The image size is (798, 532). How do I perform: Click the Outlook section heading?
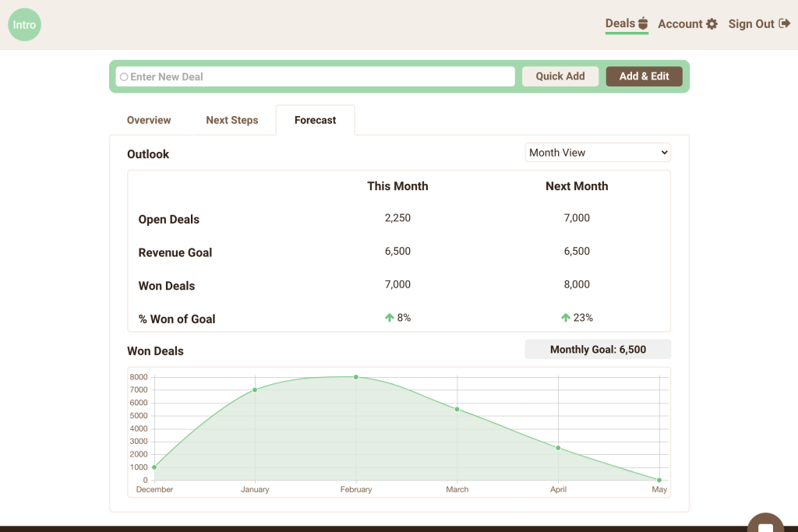tap(148, 154)
